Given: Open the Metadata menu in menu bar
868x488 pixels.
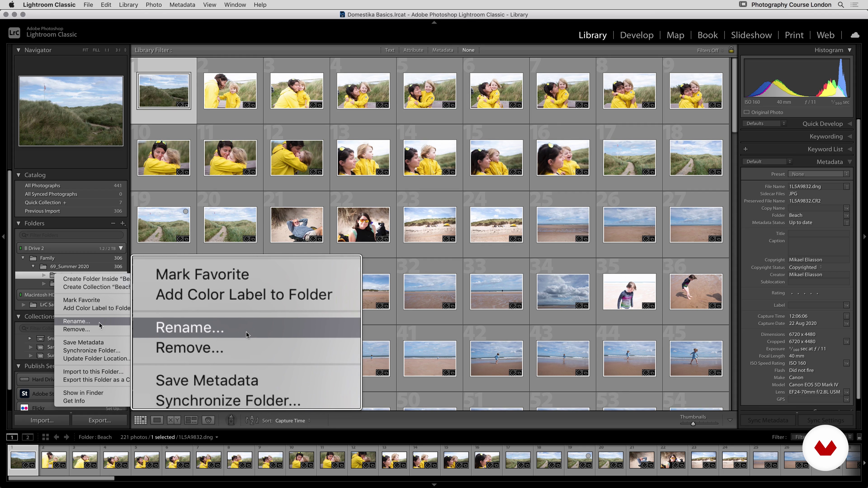Looking at the screenshot, I should tap(182, 5).
